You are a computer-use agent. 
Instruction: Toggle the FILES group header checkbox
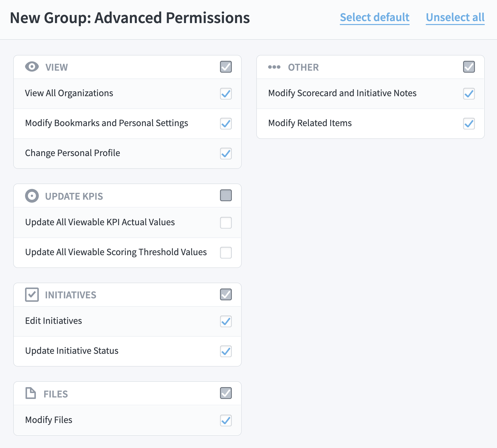point(226,393)
